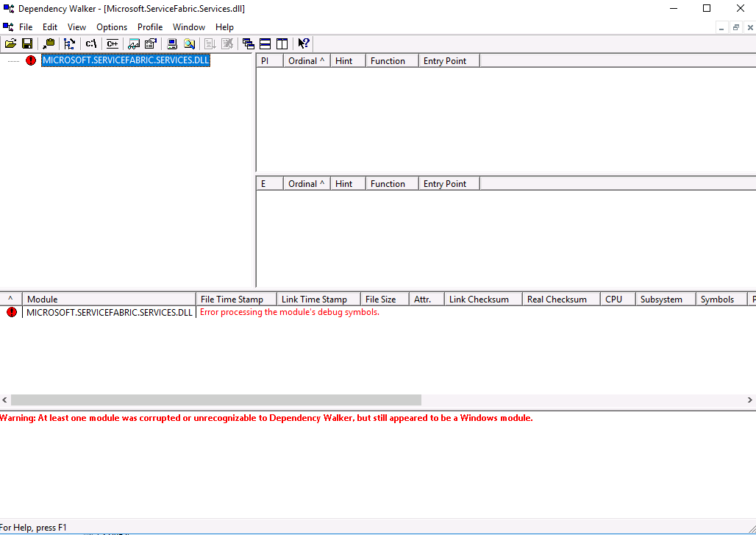Select the Copy File Name icon
Image resolution: width=756 pixels, height=535 pixels.
point(48,43)
